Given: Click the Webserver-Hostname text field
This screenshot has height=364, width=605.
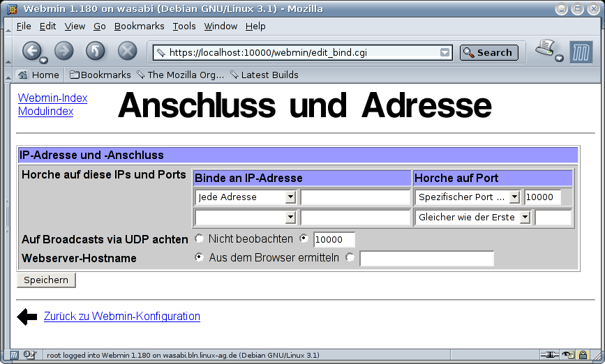Looking at the screenshot, I should 427,258.
